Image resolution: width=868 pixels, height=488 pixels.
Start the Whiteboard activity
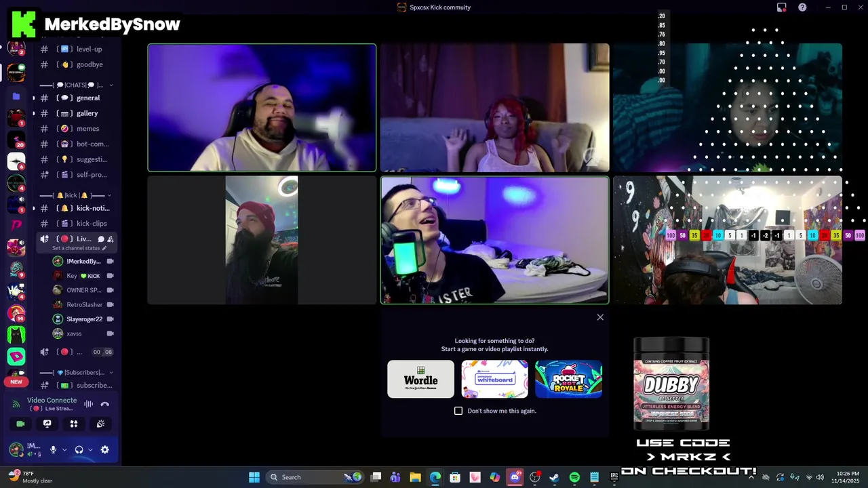[x=495, y=379]
